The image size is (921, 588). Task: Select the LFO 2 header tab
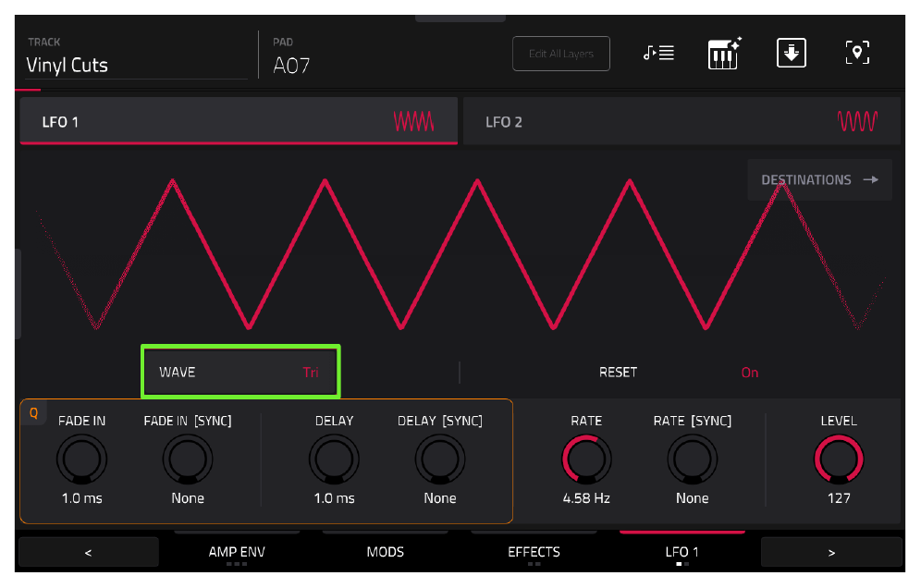coord(682,121)
